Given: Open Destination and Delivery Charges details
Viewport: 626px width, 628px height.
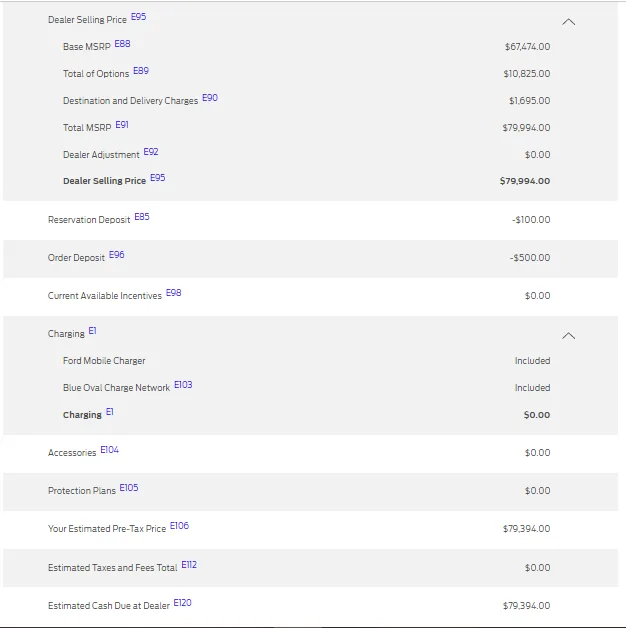Looking at the screenshot, I should click(x=130, y=101).
